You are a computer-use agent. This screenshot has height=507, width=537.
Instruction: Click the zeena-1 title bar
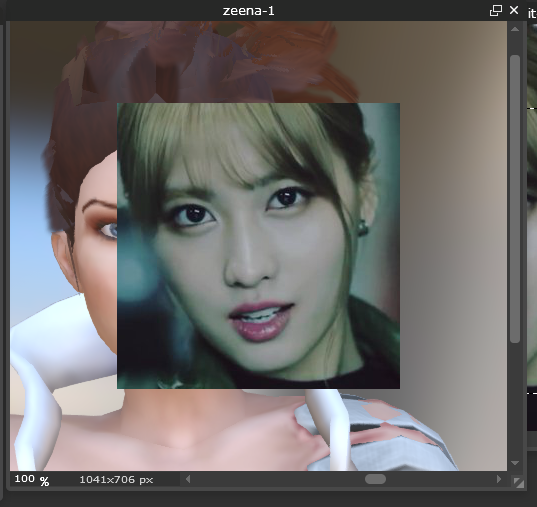click(248, 11)
